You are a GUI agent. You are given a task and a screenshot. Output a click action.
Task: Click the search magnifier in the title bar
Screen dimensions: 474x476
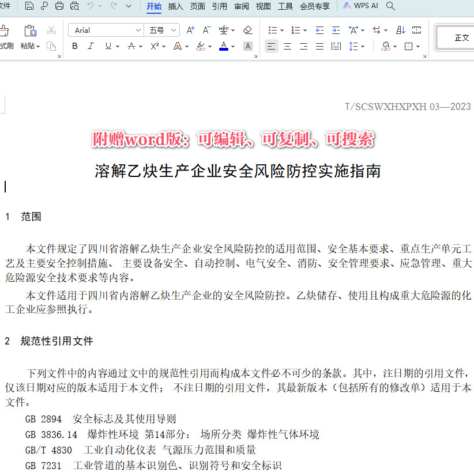(x=390, y=5)
